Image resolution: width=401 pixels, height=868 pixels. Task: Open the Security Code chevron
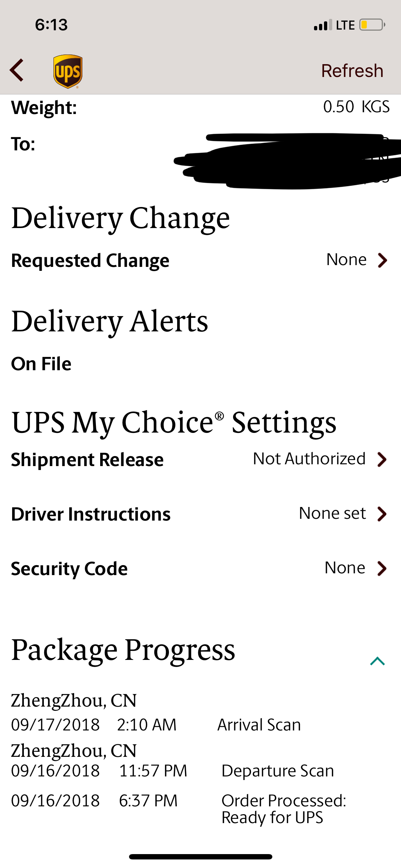[382, 568]
